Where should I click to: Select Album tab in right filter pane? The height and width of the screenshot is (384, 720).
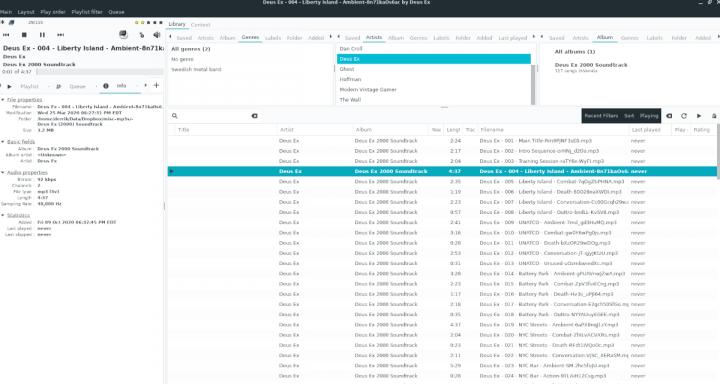pyautogui.click(x=605, y=37)
